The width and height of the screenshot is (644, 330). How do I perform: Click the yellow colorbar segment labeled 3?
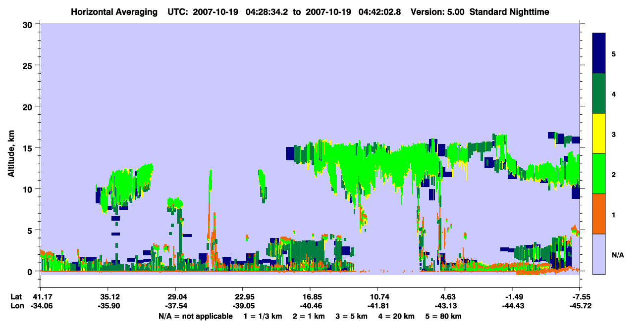599,134
